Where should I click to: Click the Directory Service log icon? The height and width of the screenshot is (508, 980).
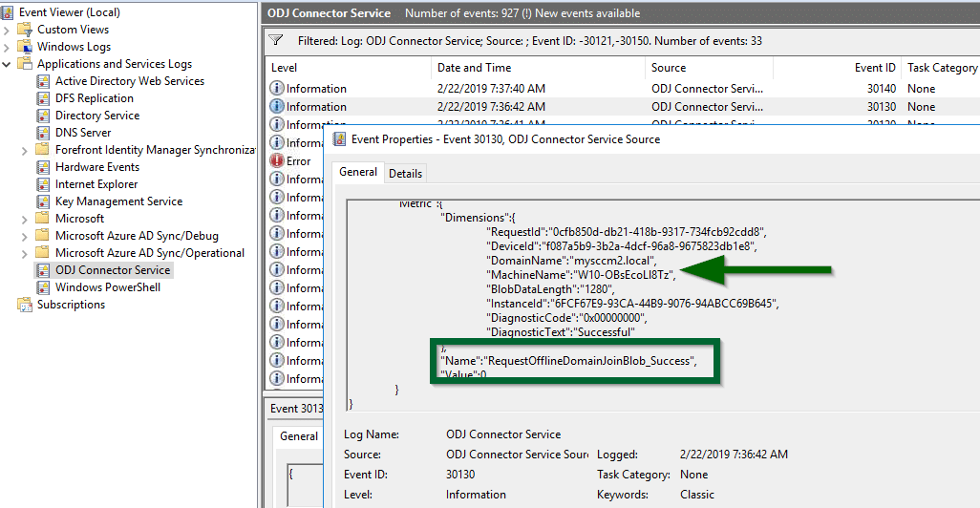[x=43, y=116]
